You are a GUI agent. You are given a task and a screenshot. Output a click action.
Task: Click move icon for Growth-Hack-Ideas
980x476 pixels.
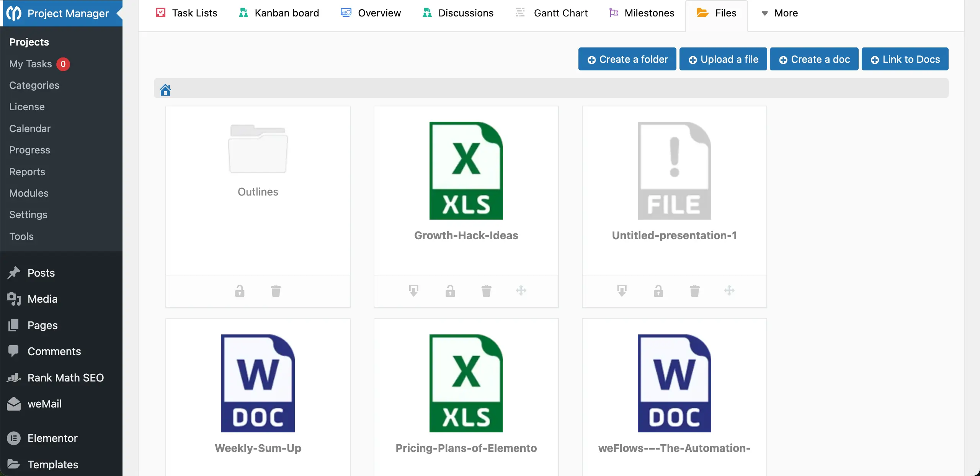point(521,290)
